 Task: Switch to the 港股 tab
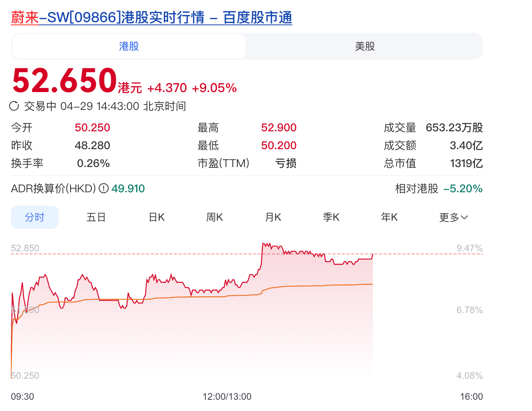129,47
